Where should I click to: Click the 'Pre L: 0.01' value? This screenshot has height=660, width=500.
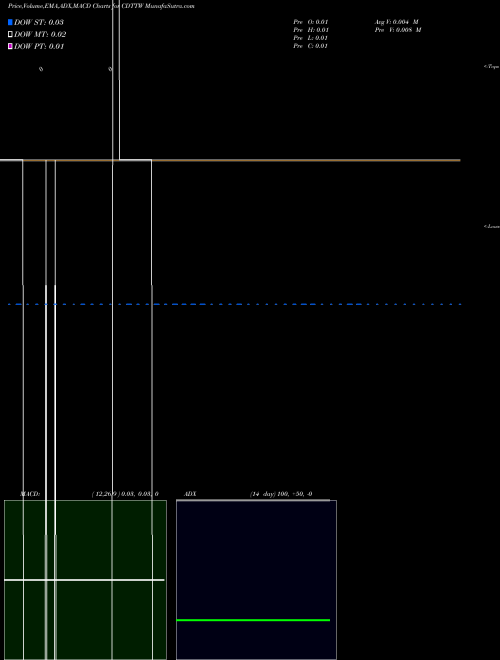click(310, 38)
